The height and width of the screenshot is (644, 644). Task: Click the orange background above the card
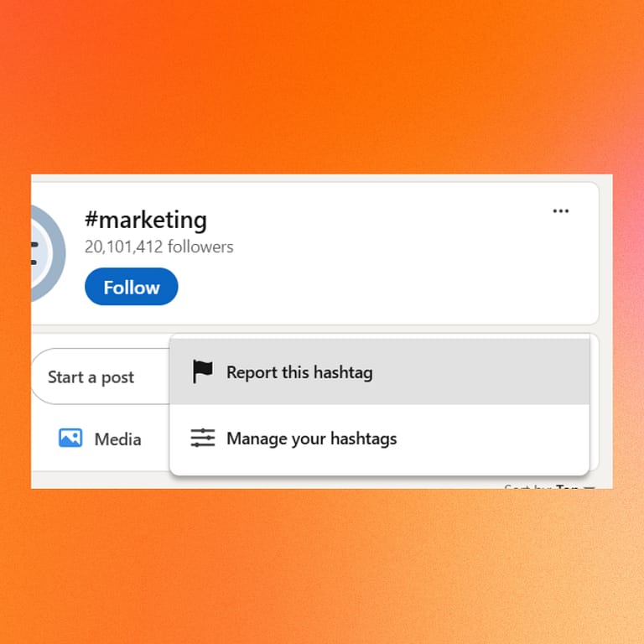point(322,84)
